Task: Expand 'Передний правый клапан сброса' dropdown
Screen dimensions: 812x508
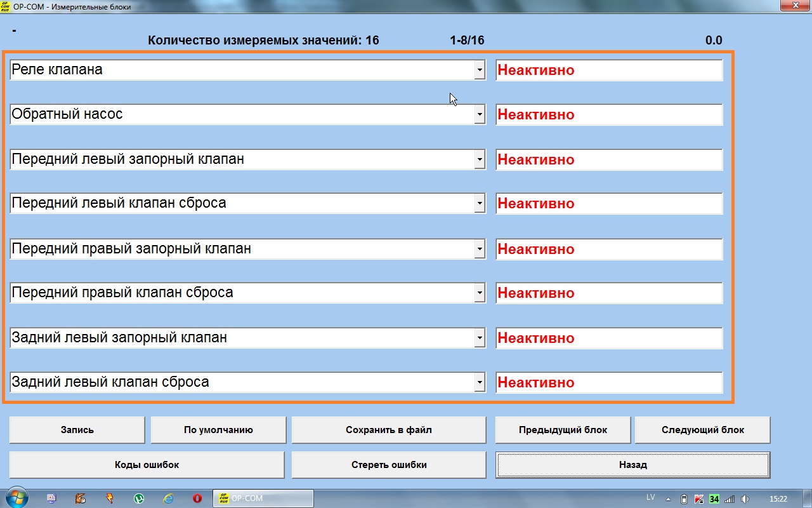Action: (480, 293)
